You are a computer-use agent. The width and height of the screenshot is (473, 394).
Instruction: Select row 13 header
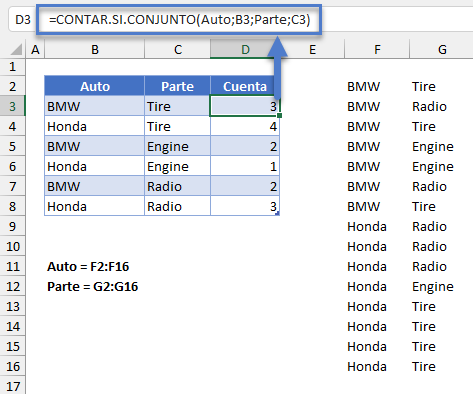click(x=13, y=306)
